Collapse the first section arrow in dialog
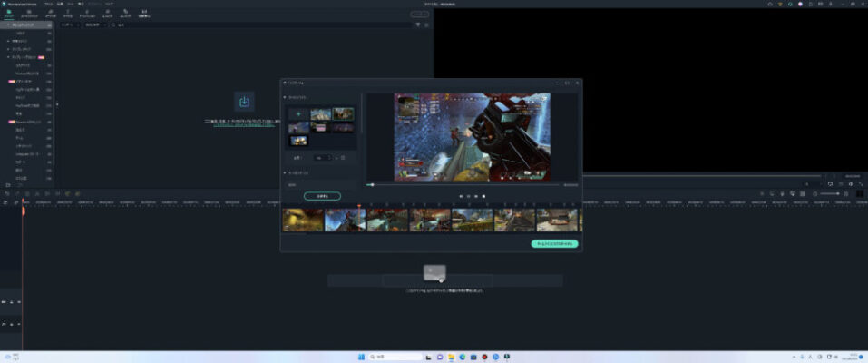 click(x=285, y=97)
